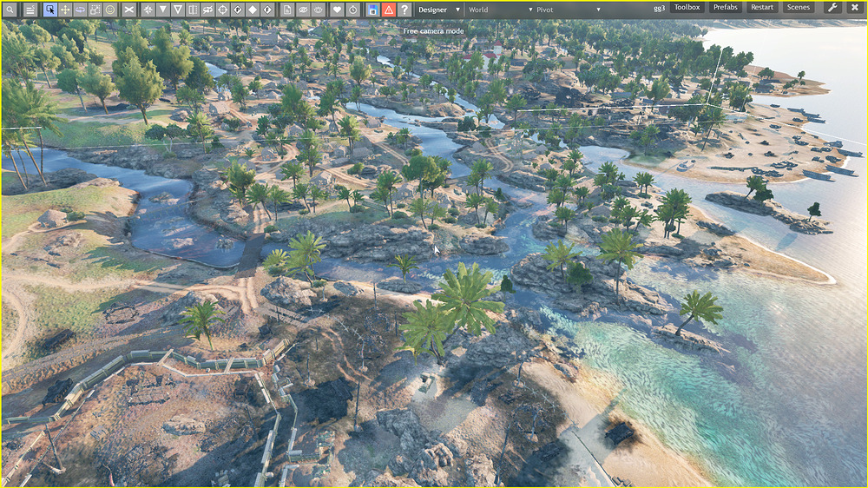Click the red warning triangle icon
The height and width of the screenshot is (488, 868).
click(x=388, y=10)
